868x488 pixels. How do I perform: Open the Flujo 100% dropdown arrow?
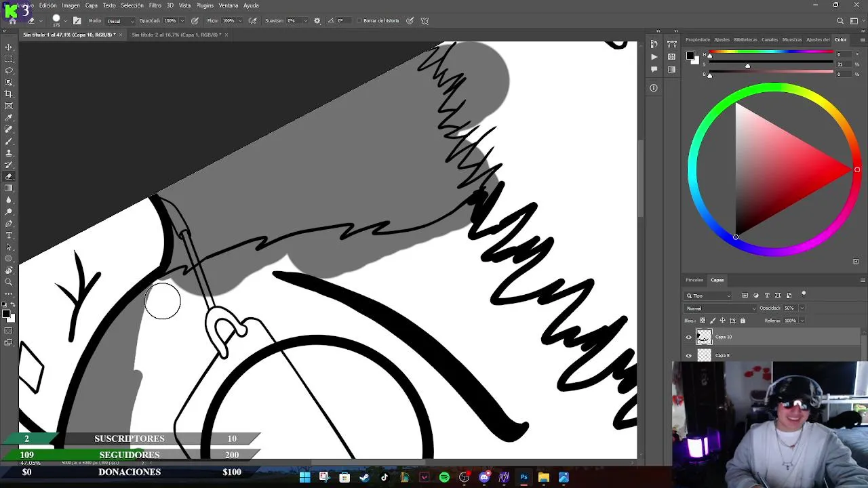tap(241, 20)
